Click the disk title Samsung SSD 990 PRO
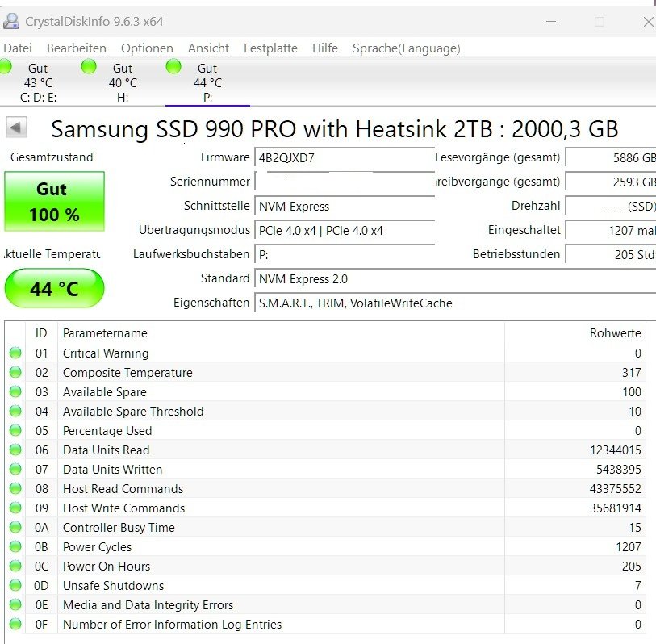The image size is (656, 644). 335,128
